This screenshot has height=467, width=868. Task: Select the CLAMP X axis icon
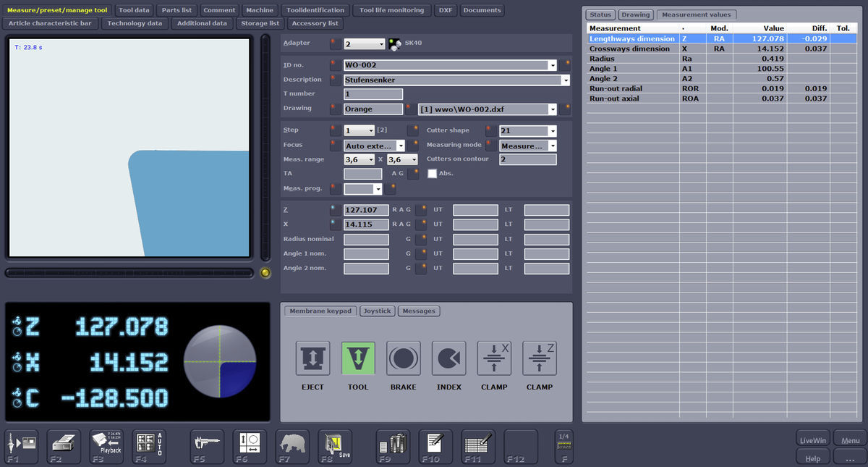click(x=494, y=358)
